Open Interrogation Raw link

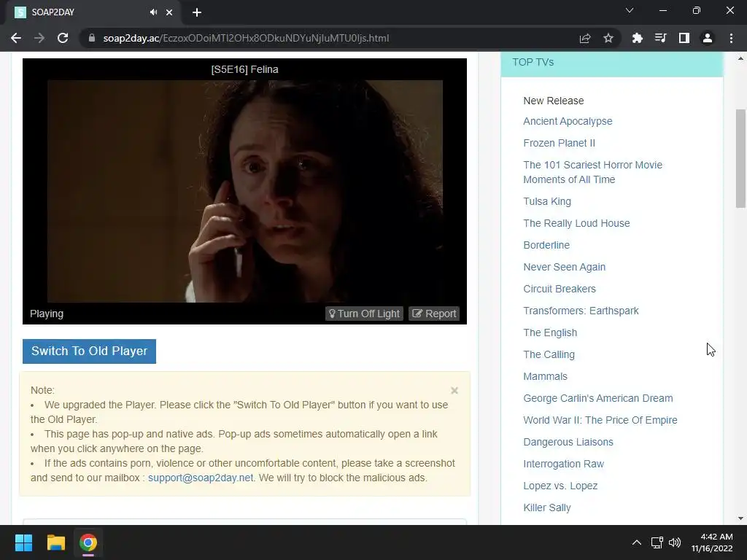[x=564, y=464]
